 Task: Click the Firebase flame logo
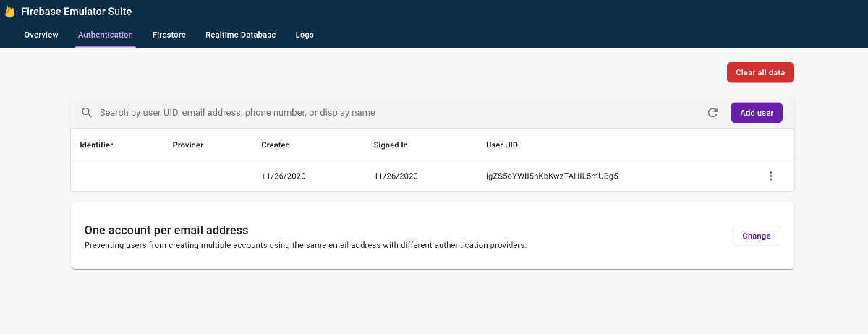pyautogui.click(x=9, y=12)
